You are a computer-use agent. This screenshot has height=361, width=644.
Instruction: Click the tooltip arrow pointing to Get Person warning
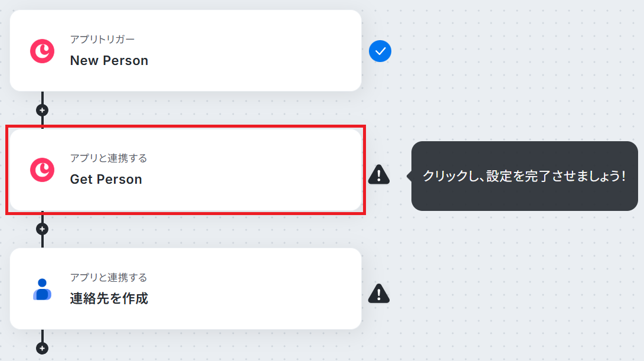click(x=408, y=175)
